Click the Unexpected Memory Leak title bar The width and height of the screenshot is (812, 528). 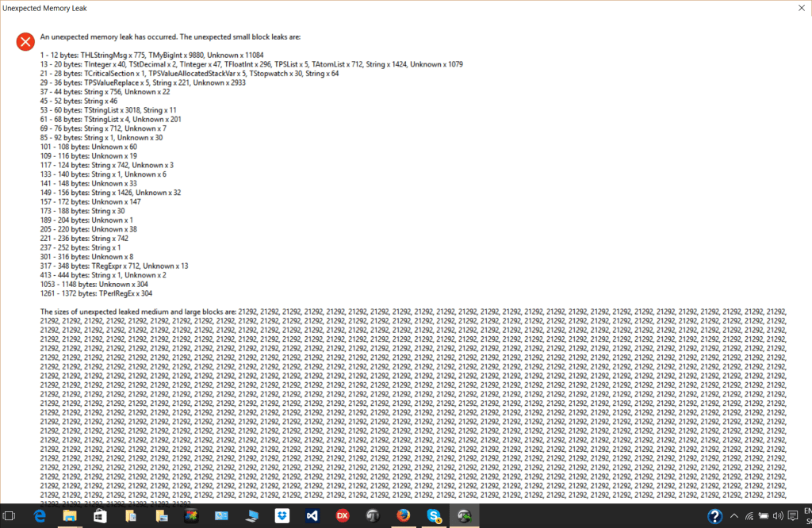click(317, 8)
